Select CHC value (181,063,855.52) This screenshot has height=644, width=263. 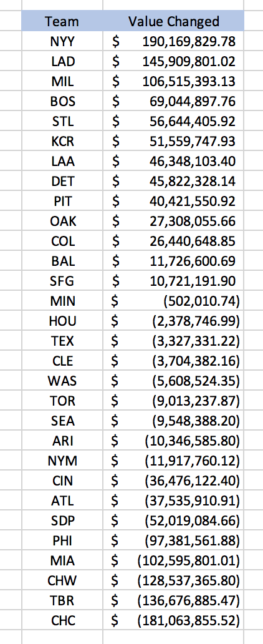(x=173, y=620)
